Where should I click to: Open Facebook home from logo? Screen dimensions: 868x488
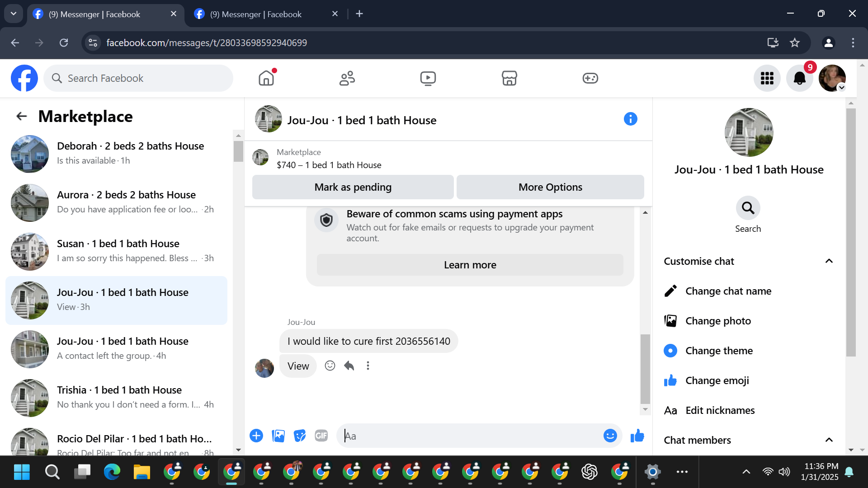pos(24,78)
